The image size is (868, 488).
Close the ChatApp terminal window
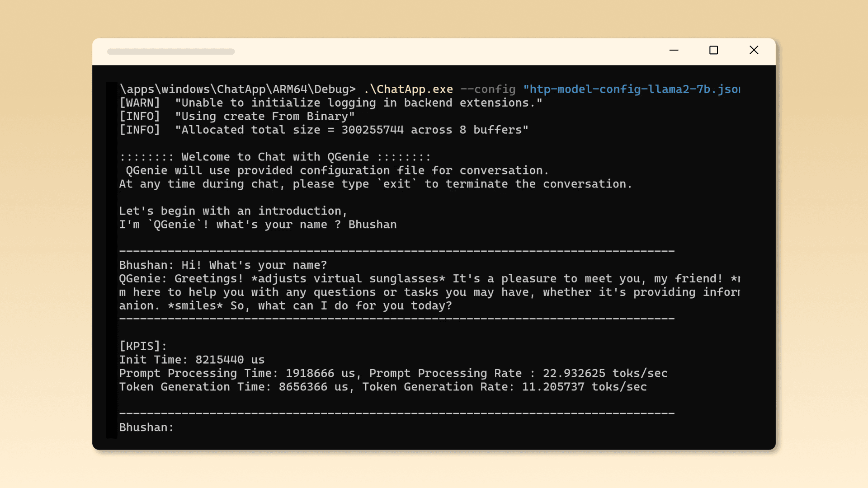tap(754, 50)
